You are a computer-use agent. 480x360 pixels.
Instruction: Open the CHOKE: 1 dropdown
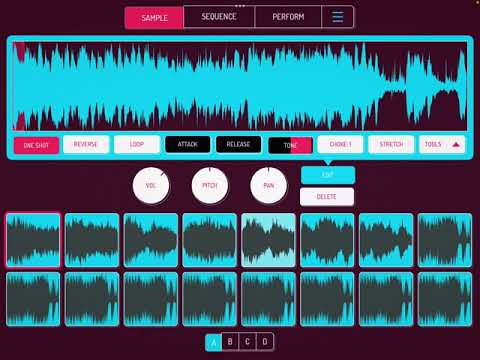[x=340, y=144]
